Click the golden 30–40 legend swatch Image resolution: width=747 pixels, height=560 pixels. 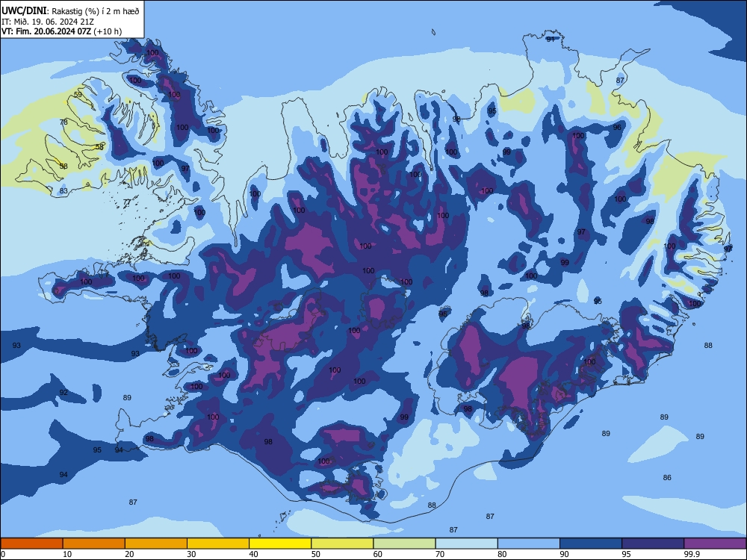(218, 544)
